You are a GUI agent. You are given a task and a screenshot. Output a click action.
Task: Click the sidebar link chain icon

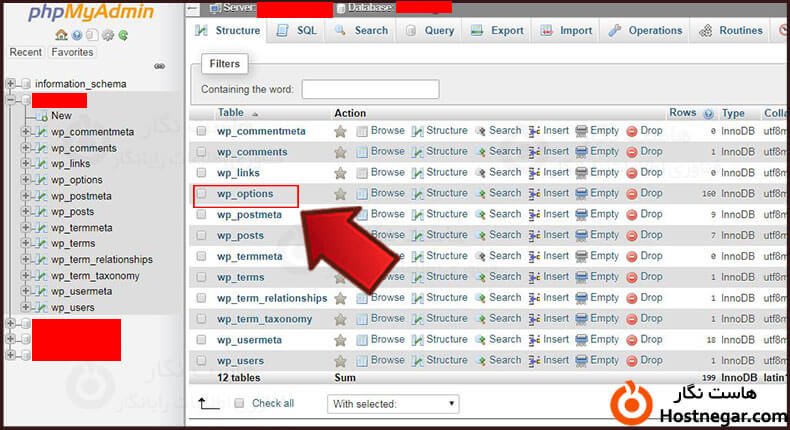(159, 67)
